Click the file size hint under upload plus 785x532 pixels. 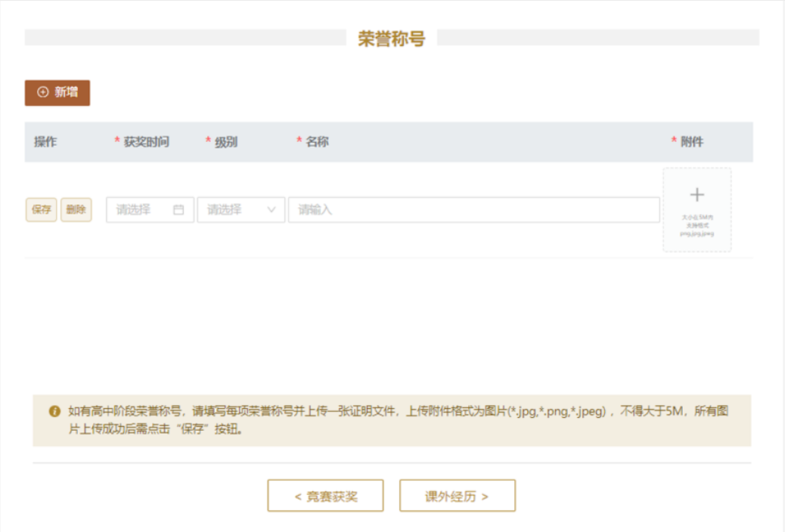[x=697, y=225]
